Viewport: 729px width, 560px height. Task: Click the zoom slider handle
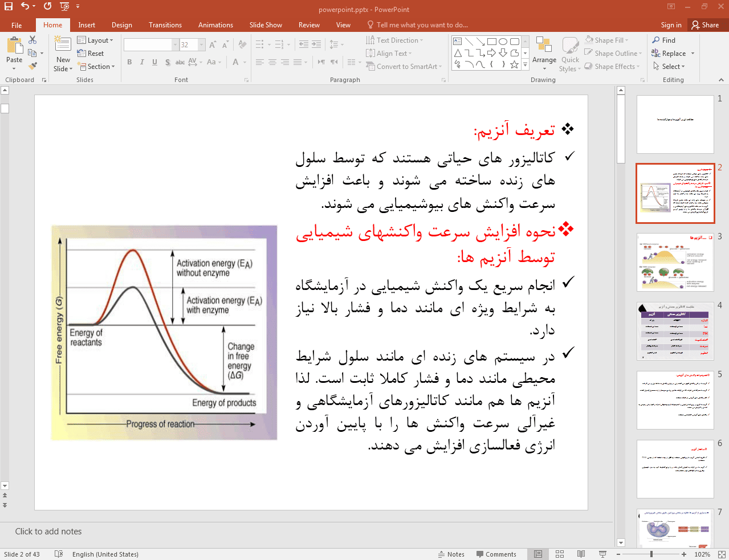(651, 554)
